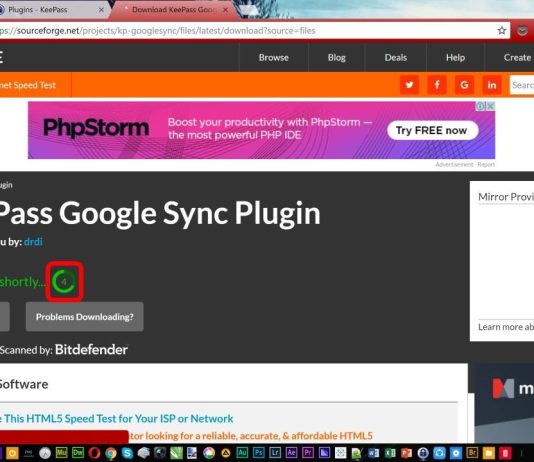
Task: Open Adobe Bridge from the taskbar
Action: click(x=472, y=453)
